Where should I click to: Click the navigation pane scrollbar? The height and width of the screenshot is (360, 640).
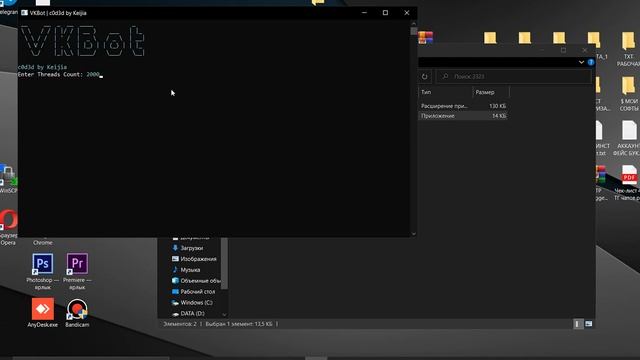tap(224, 263)
